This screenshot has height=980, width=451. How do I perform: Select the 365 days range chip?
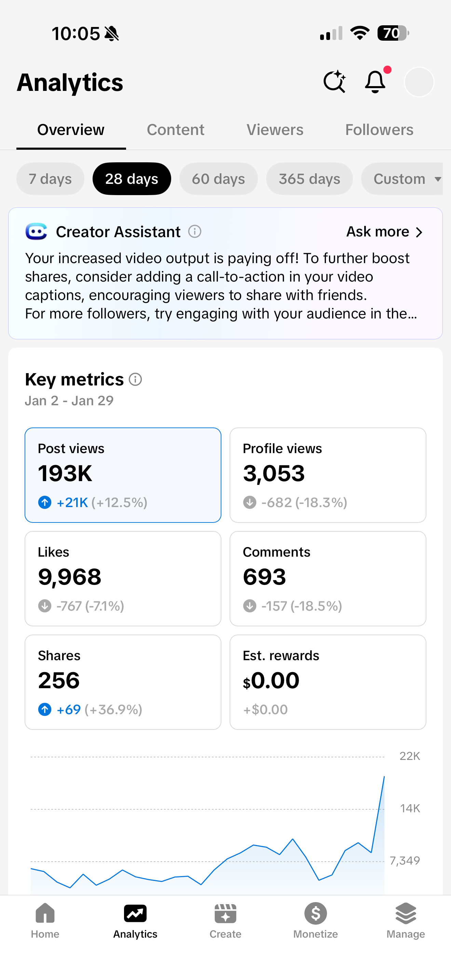pos(309,179)
